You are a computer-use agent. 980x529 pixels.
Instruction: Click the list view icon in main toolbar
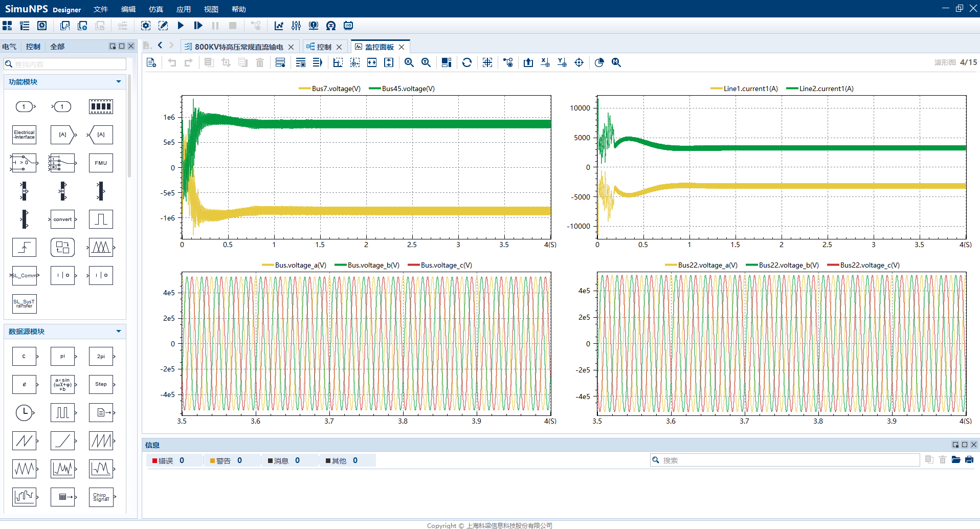pyautogui.click(x=25, y=26)
